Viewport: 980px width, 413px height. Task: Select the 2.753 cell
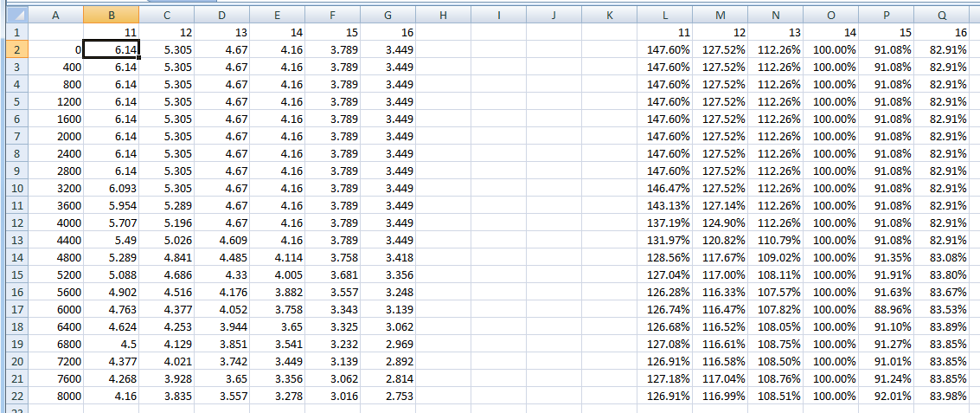[388, 396]
